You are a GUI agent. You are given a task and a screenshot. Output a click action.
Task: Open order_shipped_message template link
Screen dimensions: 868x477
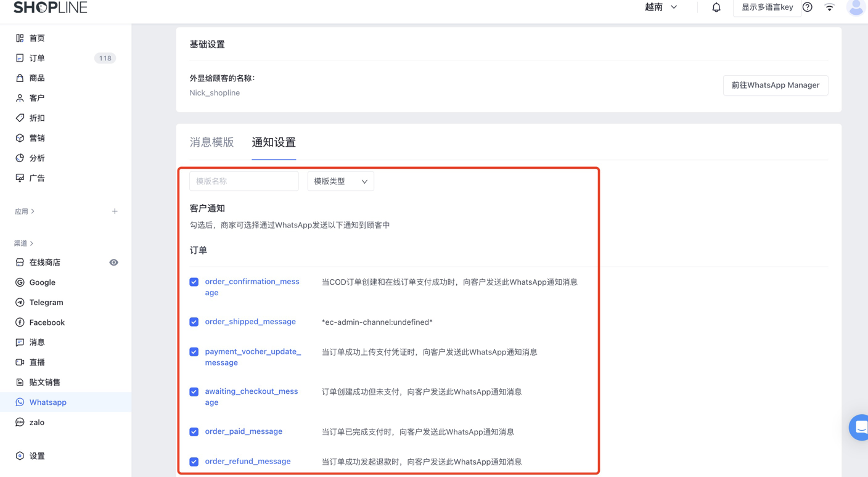(250, 322)
